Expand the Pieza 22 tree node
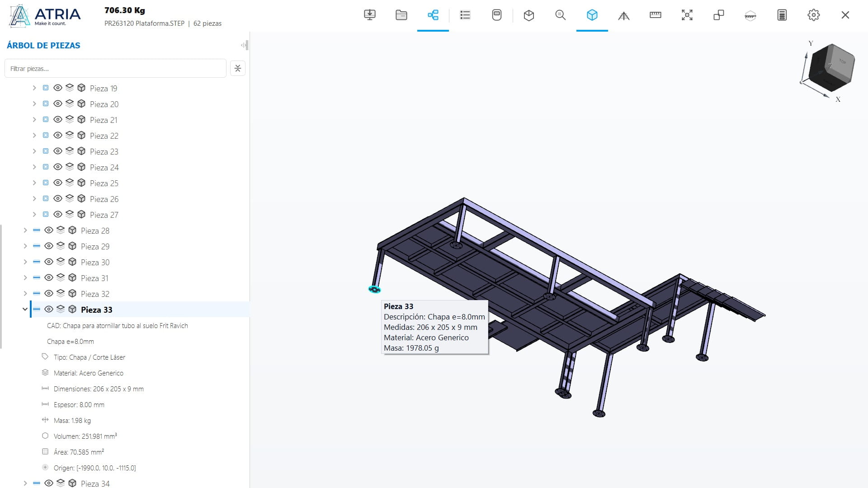 tap(34, 135)
